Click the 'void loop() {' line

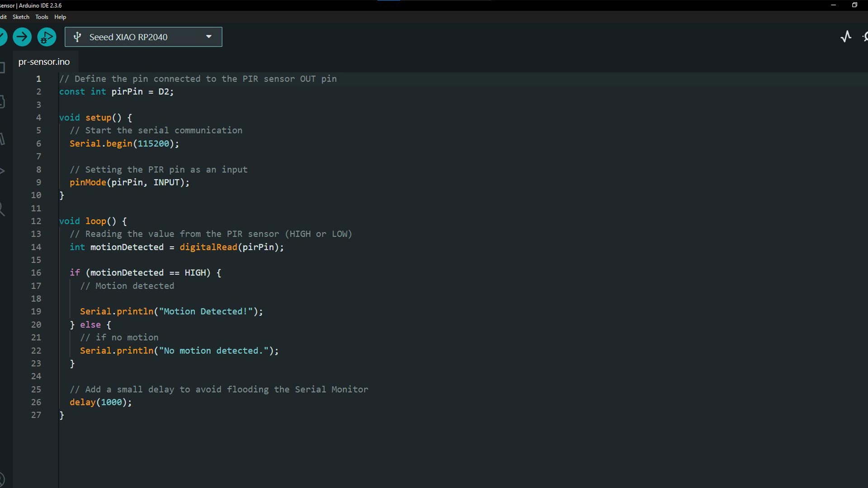click(x=93, y=221)
